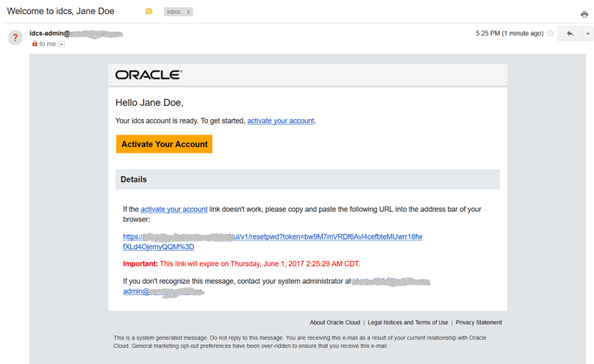This screenshot has width=594, height=364.
Task: Star this email message
Action: pyautogui.click(x=551, y=34)
